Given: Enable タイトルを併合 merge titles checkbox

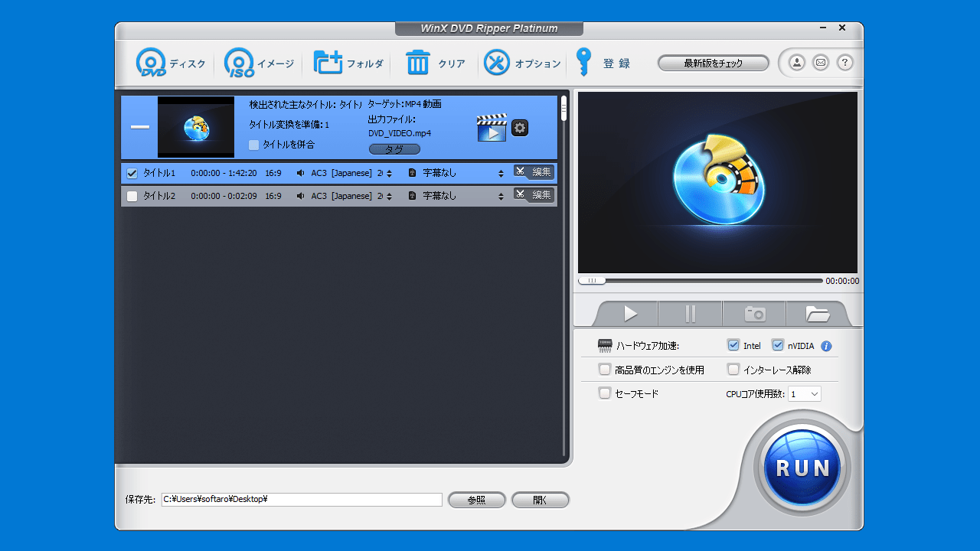Looking at the screenshot, I should coord(253,145).
